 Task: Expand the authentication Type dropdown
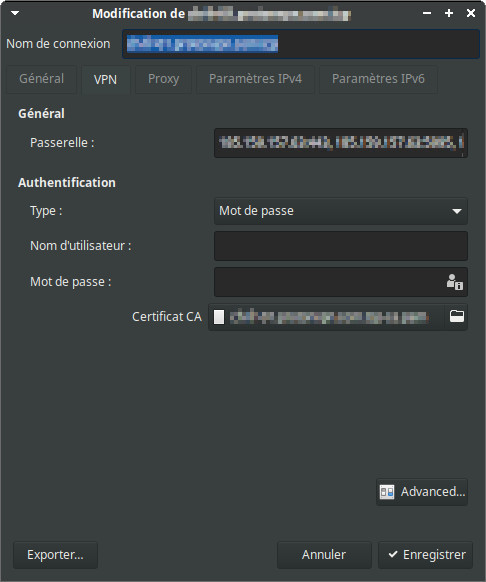point(340,211)
